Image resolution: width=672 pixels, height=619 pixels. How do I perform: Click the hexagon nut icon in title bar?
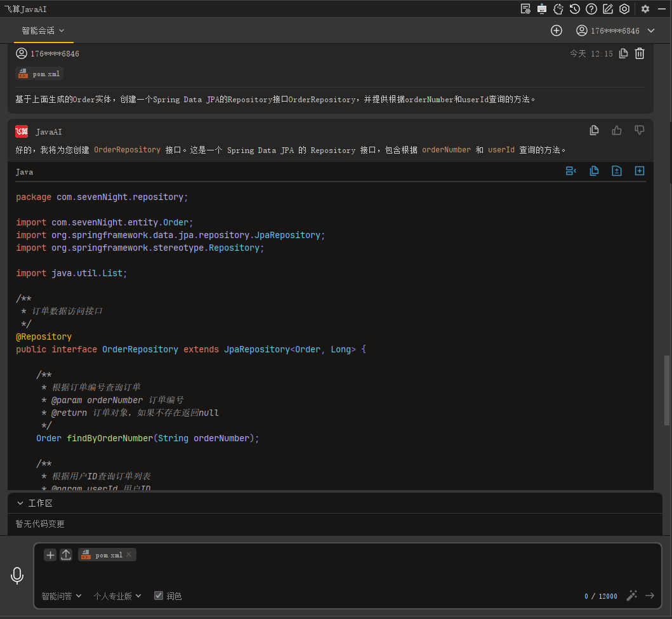(624, 9)
